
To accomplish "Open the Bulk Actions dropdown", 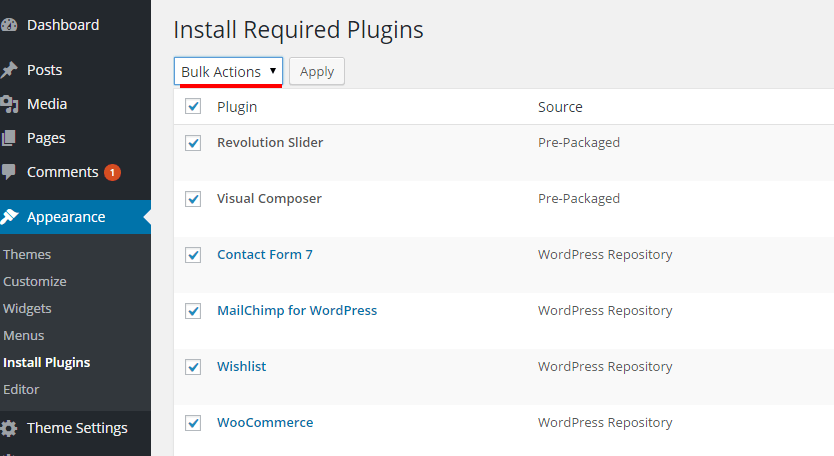I will [228, 72].
